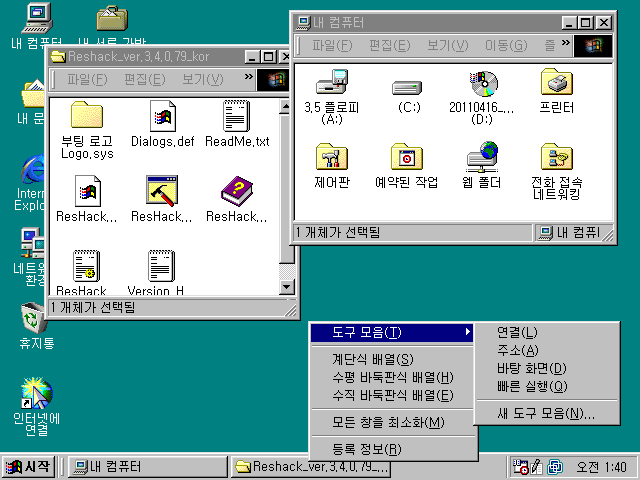Image resolution: width=640 pixels, height=480 pixels.
Task: Click the pen input tray icon
Action: 536,467
